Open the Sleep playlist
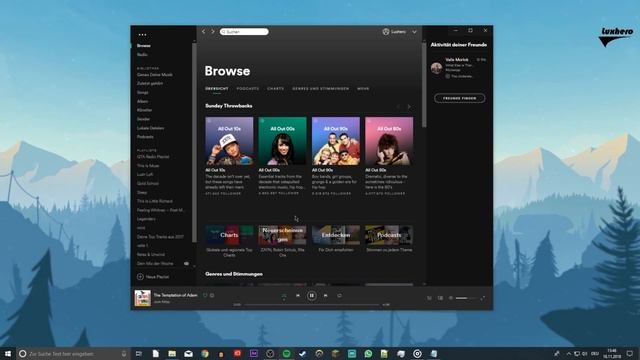640x360 pixels. click(x=142, y=192)
